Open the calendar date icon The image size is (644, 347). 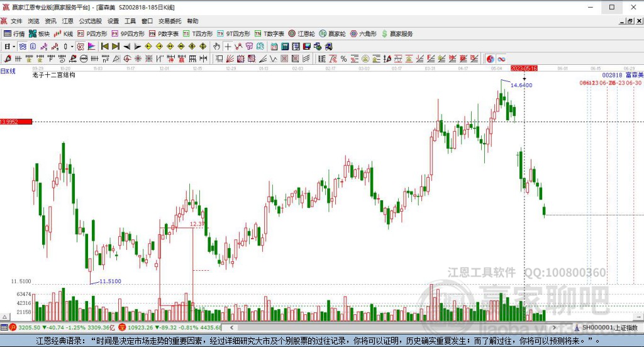[x=274, y=47]
